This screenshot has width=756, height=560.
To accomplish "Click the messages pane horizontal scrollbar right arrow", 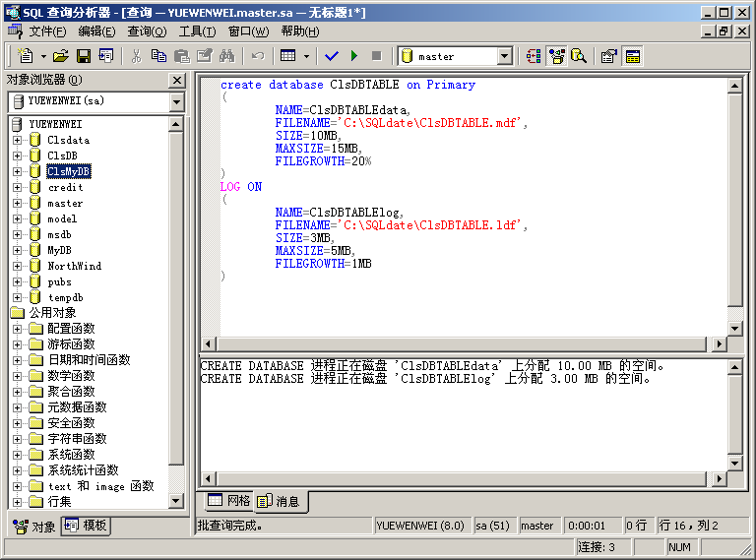I will click(720, 479).
